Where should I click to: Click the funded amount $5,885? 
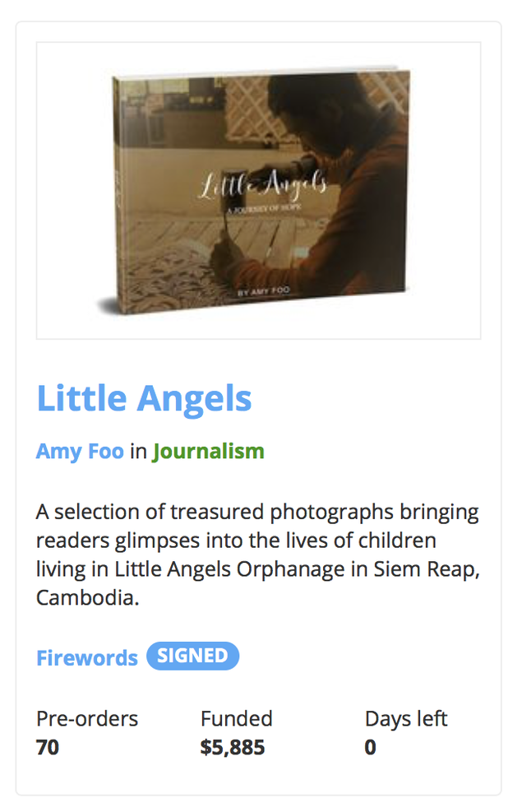pyautogui.click(x=233, y=747)
